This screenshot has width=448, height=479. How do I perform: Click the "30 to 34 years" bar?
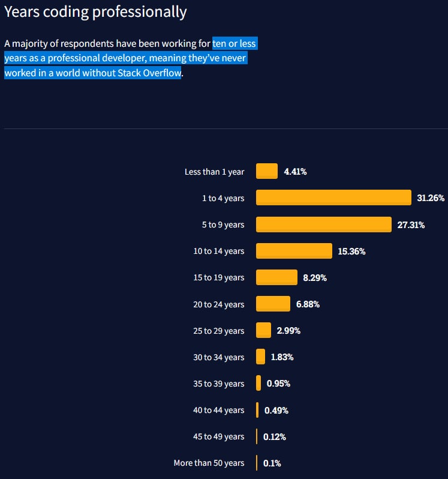coord(260,357)
